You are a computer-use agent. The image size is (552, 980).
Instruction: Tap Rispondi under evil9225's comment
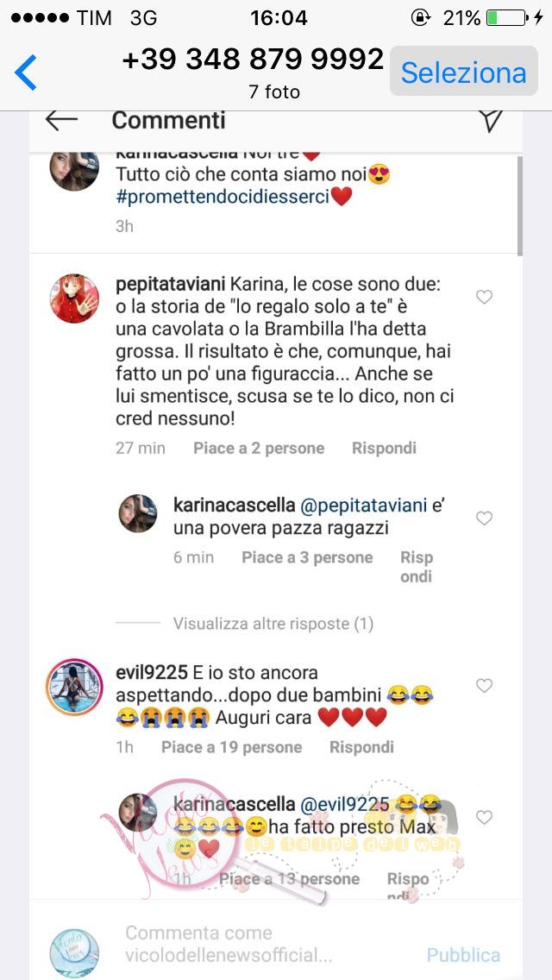[x=361, y=747]
